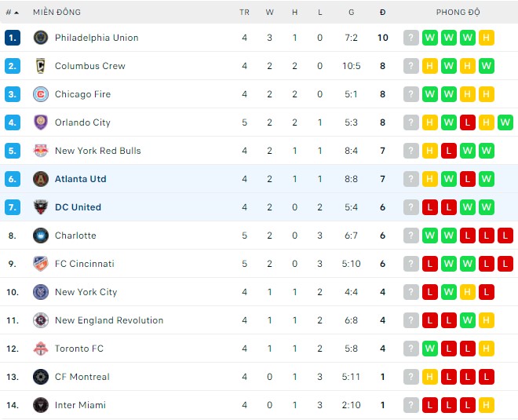
Task: Click the Columbus Crew club crest
Action: tap(41, 66)
